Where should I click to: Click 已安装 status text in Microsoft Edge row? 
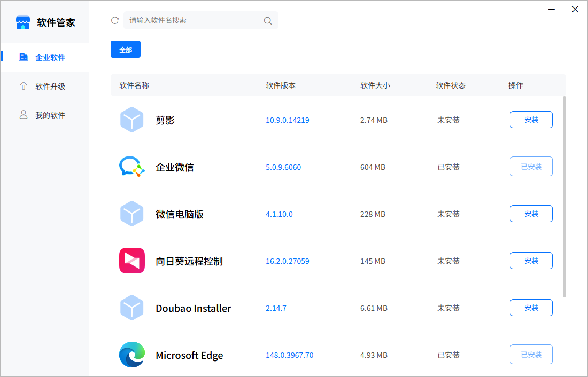pyautogui.click(x=448, y=355)
